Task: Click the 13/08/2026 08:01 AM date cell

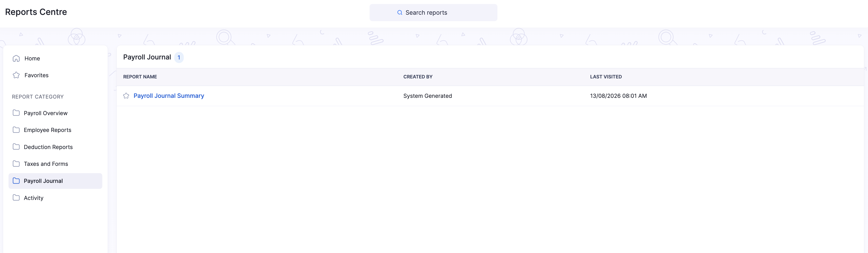Action: (x=618, y=96)
